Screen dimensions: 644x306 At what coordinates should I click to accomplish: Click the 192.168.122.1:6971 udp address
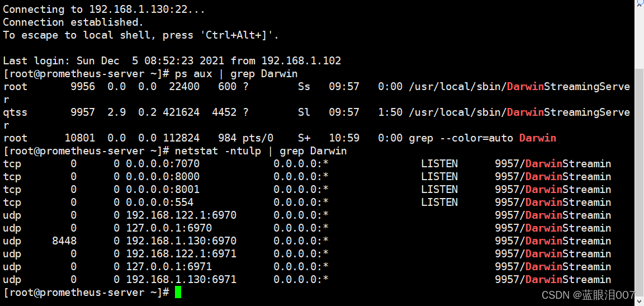(181, 254)
